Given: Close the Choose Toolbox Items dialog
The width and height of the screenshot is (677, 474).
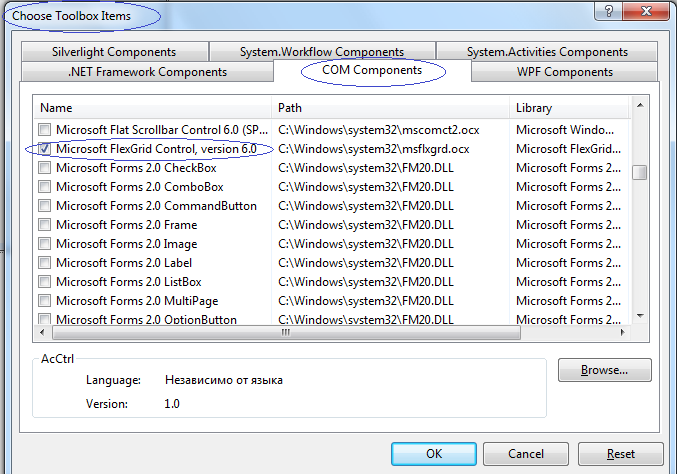Looking at the screenshot, I should click(646, 11).
